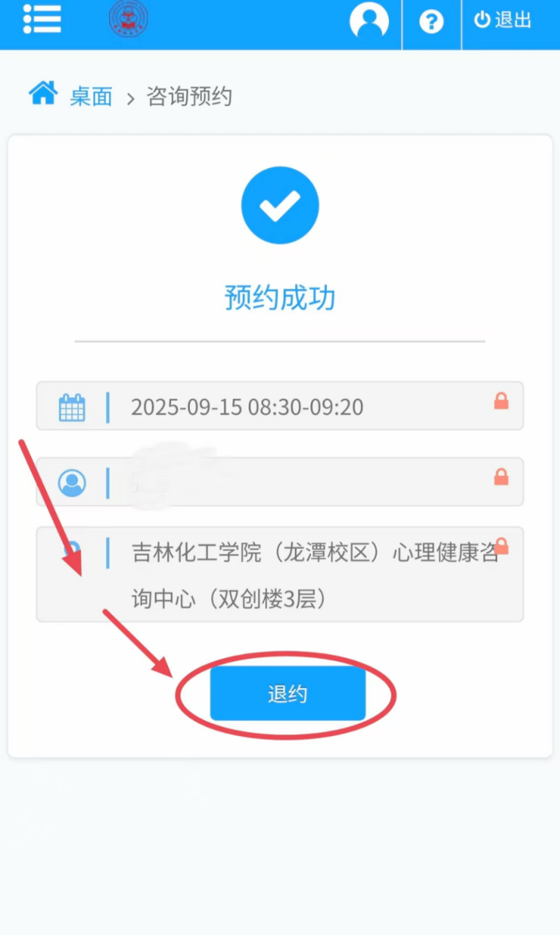Click the person icon in counselor field
560x935 pixels.
click(x=72, y=483)
